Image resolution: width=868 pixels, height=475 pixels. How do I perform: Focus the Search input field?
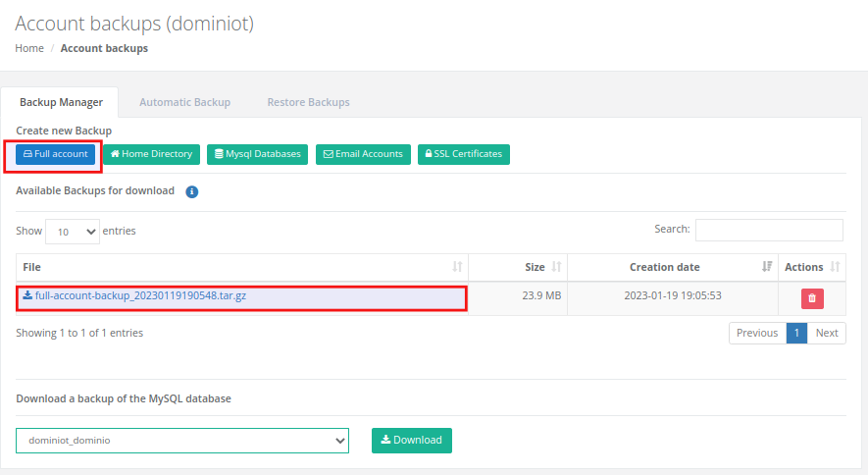[x=769, y=230]
